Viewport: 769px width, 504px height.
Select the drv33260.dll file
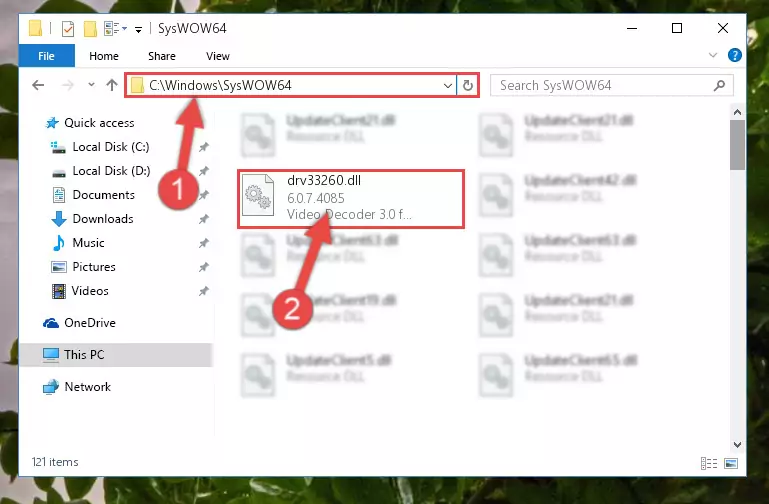(x=351, y=199)
